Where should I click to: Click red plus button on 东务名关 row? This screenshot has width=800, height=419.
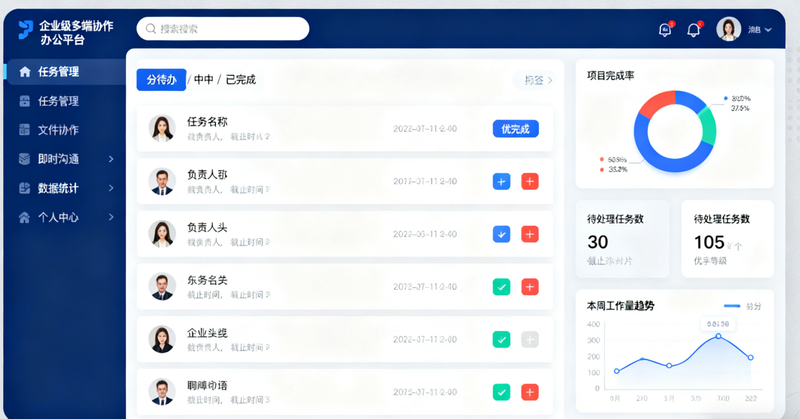click(530, 287)
